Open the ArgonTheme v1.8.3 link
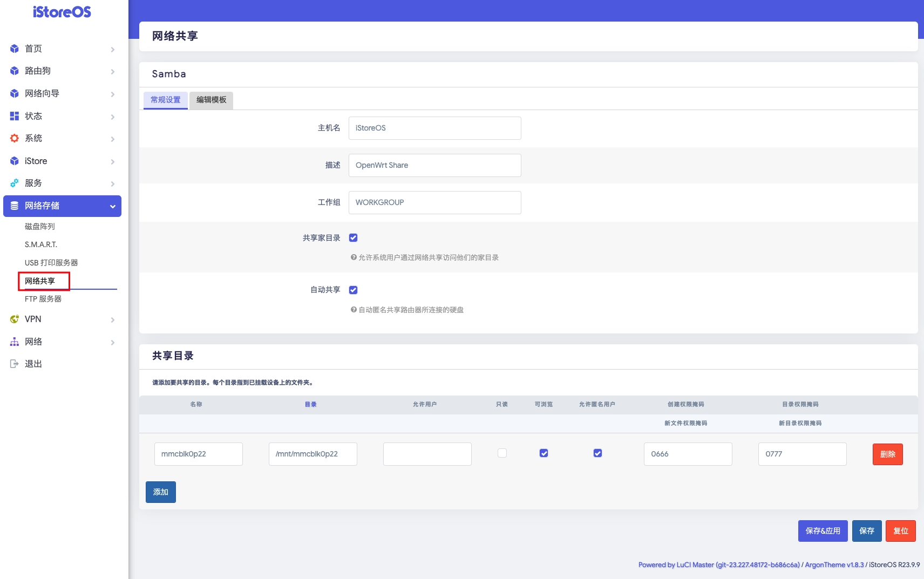Screen dimensions: 924x579 pos(833,564)
